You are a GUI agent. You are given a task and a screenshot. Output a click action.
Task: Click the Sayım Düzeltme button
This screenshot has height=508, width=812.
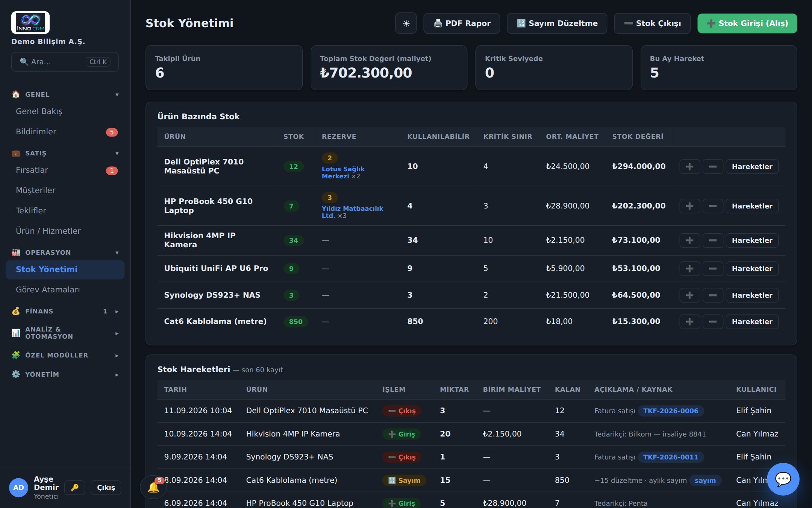(x=557, y=23)
